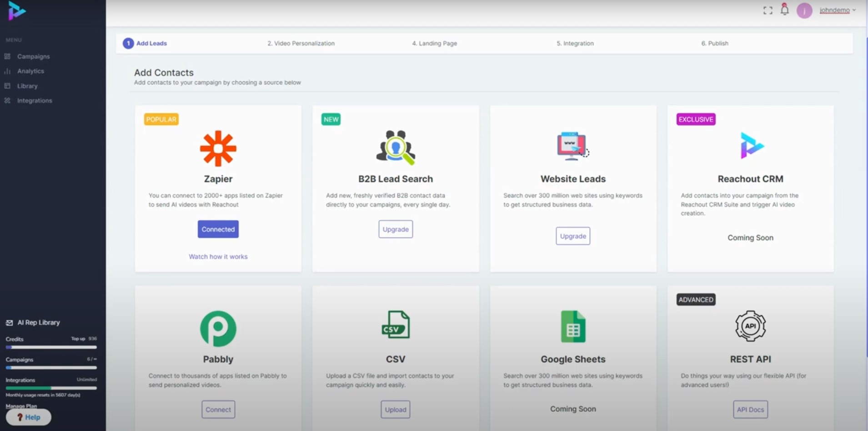Open Library from the sidebar menu
868x431 pixels.
pos(27,86)
